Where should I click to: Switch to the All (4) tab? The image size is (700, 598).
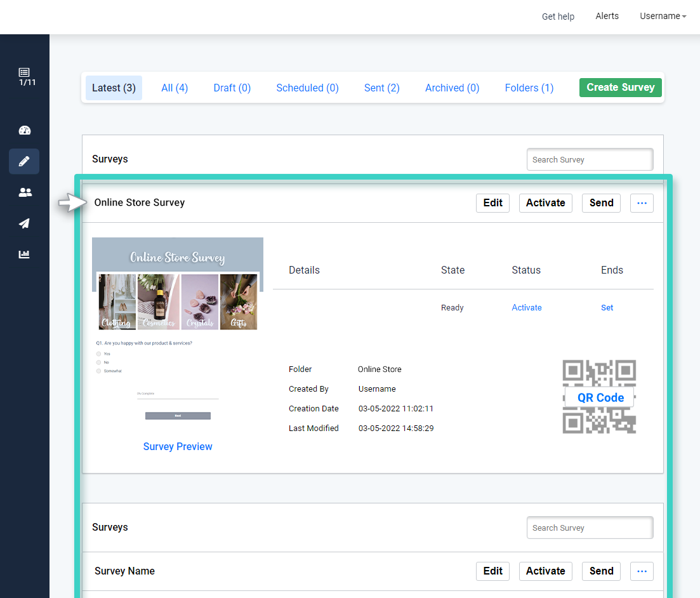click(175, 88)
